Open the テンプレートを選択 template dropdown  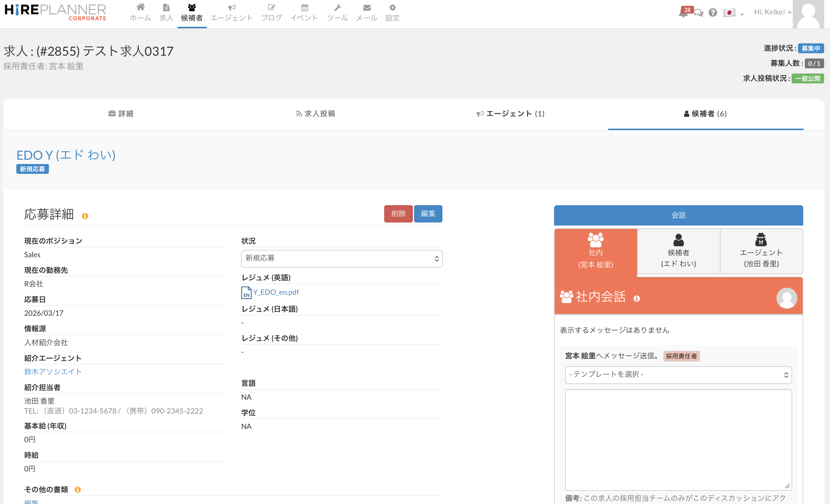pyautogui.click(x=678, y=375)
